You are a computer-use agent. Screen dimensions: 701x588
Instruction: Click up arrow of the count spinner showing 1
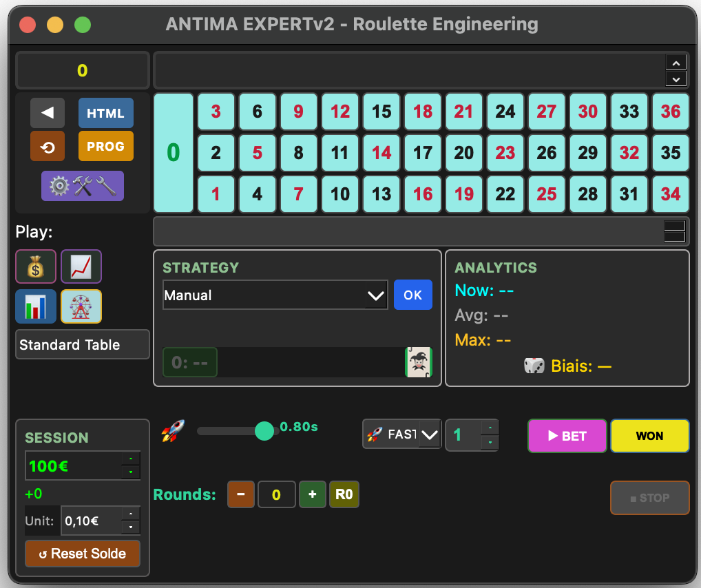490,428
